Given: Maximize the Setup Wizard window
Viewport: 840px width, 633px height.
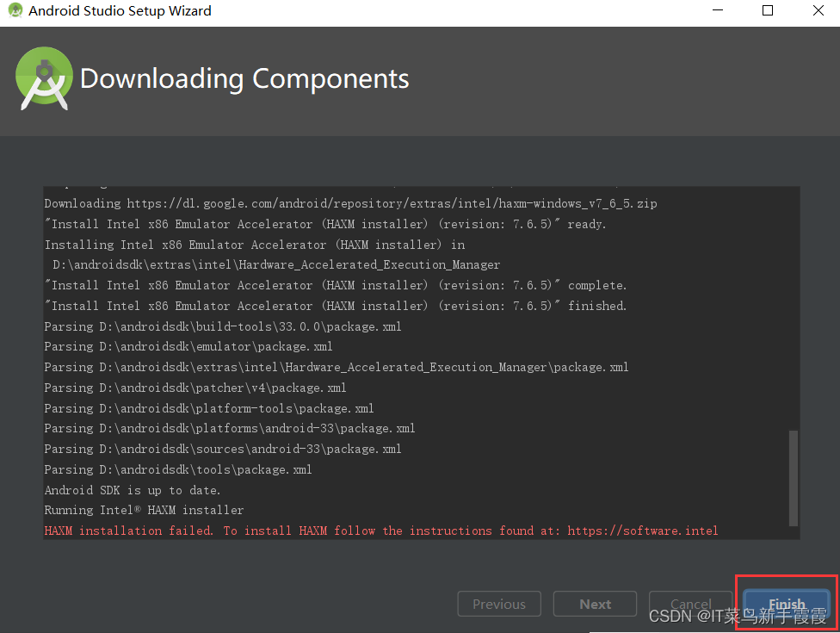Looking at the screenshot, I should click(767, 10).
